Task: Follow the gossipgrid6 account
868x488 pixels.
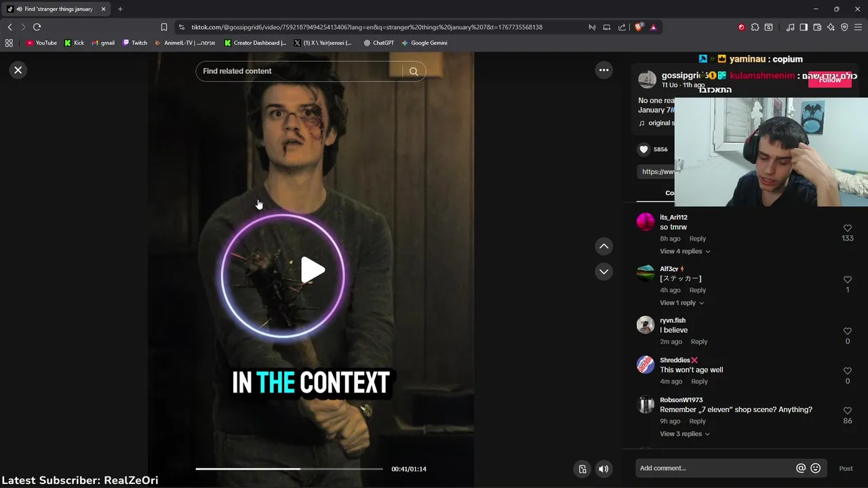Action: 829,79
